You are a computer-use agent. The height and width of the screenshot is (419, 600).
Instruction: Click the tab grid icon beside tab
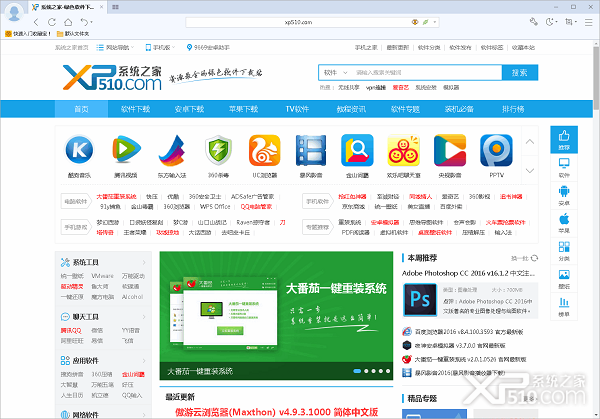(115, 7)
